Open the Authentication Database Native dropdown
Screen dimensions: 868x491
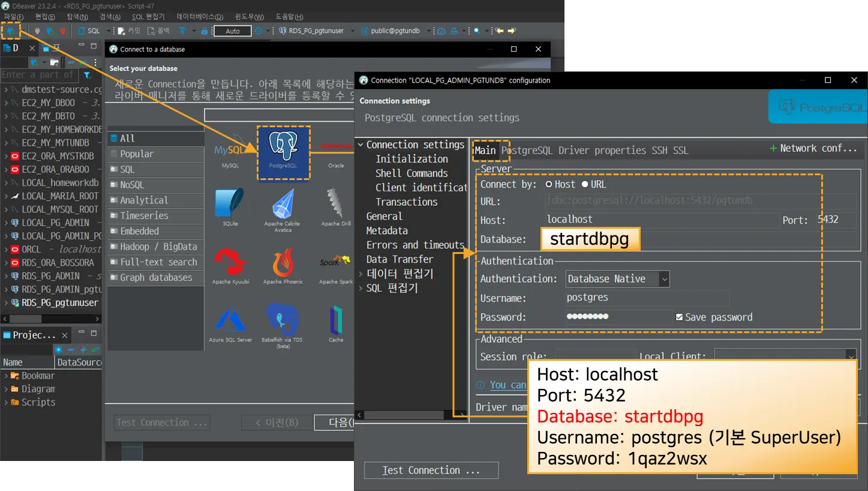[617, 279]
